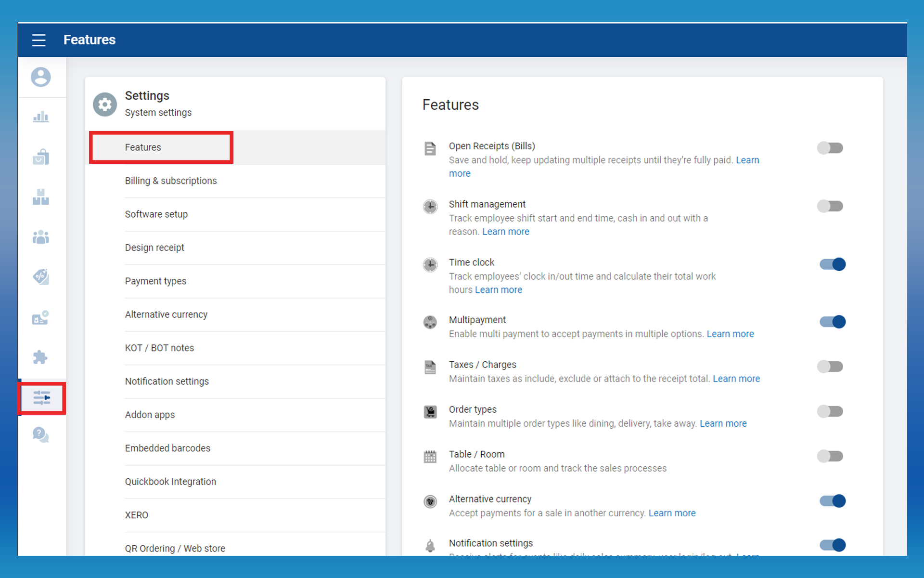Image resolution: width=924 pixels, height=578 pixels.
Task: Switch off the Multipayment toggle
Action: [833, 322]
